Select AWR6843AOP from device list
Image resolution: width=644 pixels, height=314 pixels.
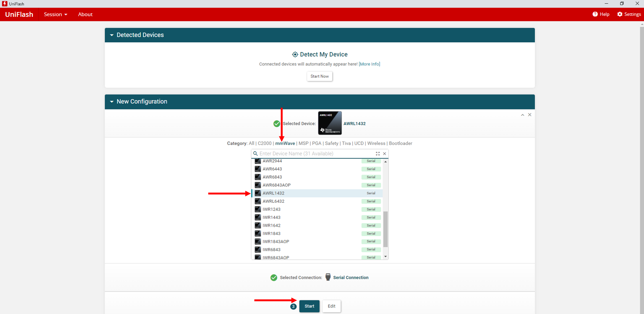tap(317, 185)
